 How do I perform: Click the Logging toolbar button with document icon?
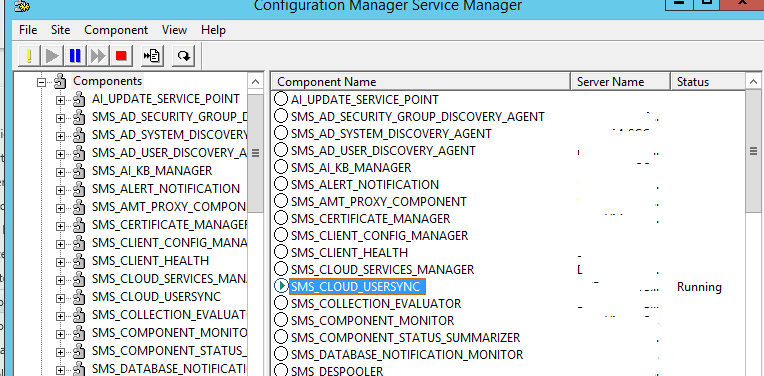(x=153, y=56)
